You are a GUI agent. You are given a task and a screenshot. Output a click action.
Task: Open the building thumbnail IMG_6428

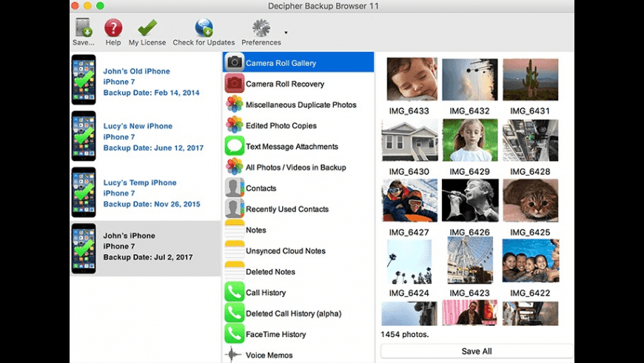tap(530, 140)
